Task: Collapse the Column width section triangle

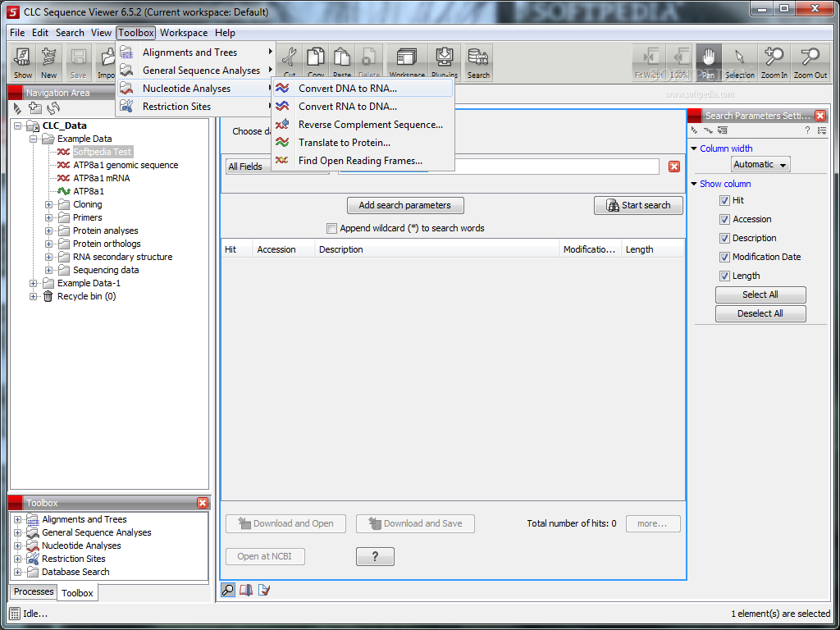Action: click(x=694, y=149)
